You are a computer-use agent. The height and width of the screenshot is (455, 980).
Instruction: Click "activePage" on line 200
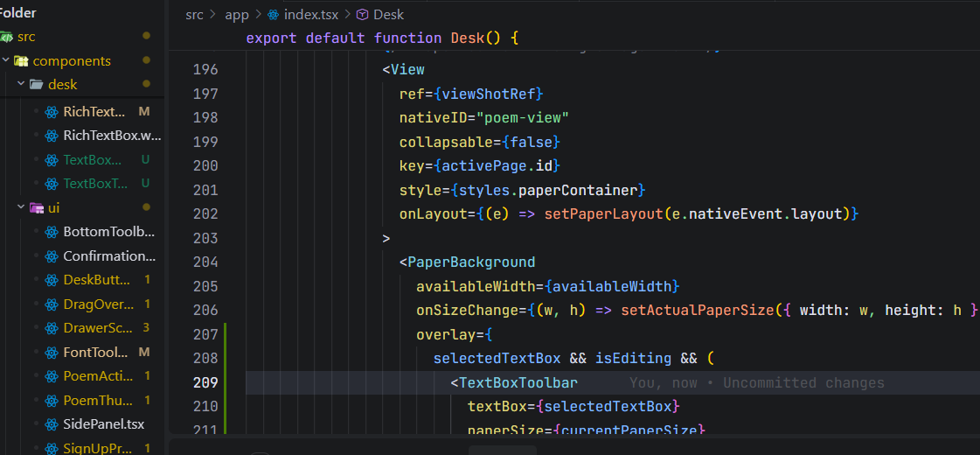coord(484,166)
